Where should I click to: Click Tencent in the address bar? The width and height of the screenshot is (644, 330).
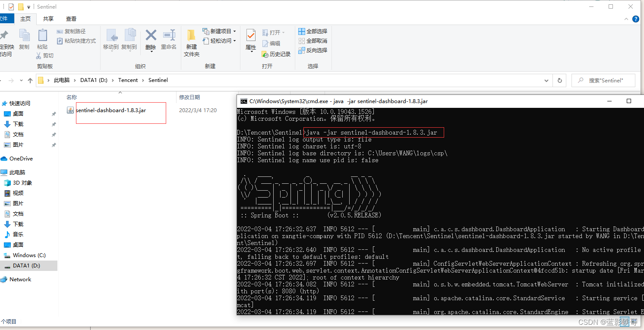[128, 80]
